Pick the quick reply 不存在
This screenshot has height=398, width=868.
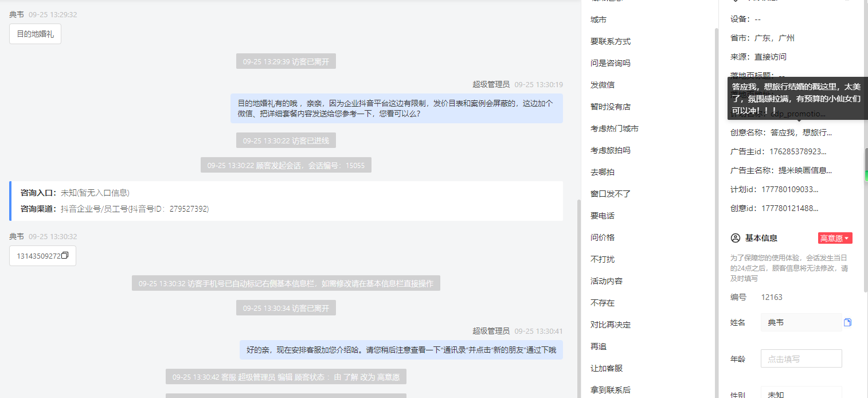(x=603, y=303)
